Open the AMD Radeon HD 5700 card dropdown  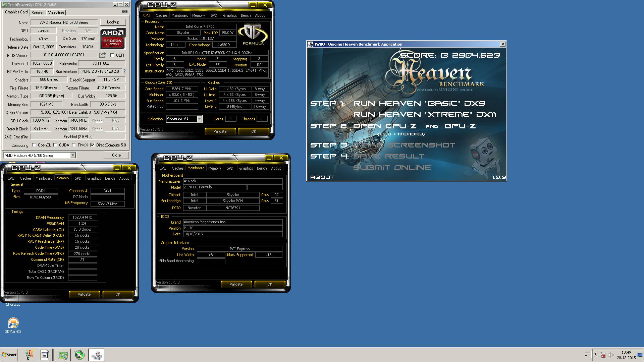(73, 155)
